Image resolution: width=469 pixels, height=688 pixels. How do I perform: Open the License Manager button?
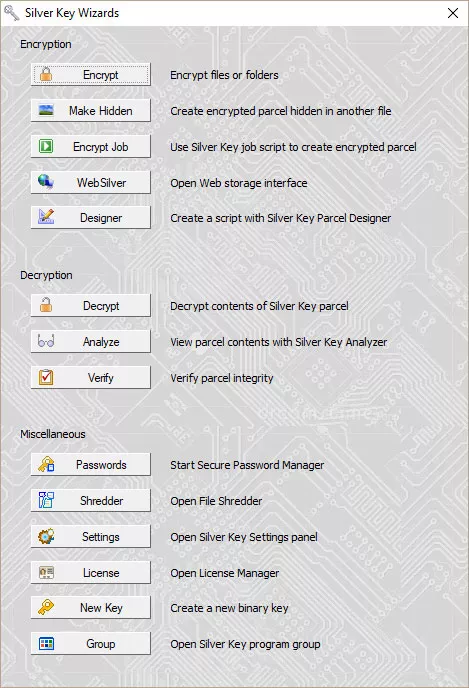(x=91, y=573)
